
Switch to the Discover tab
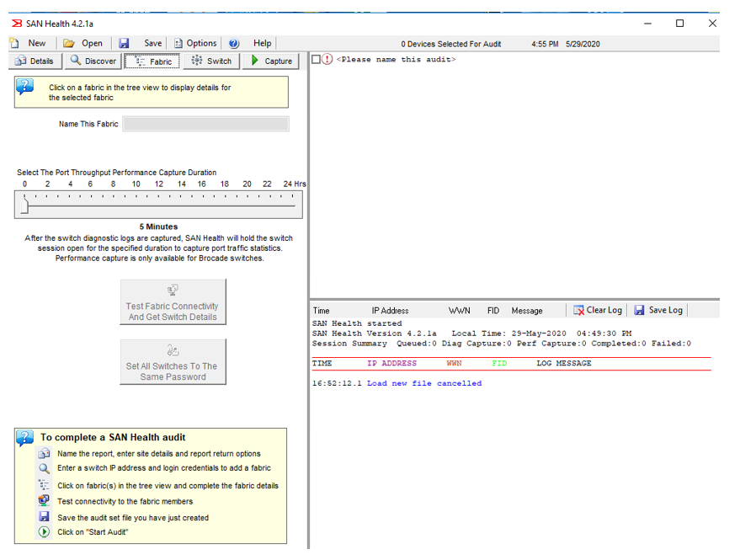point(93,61)
